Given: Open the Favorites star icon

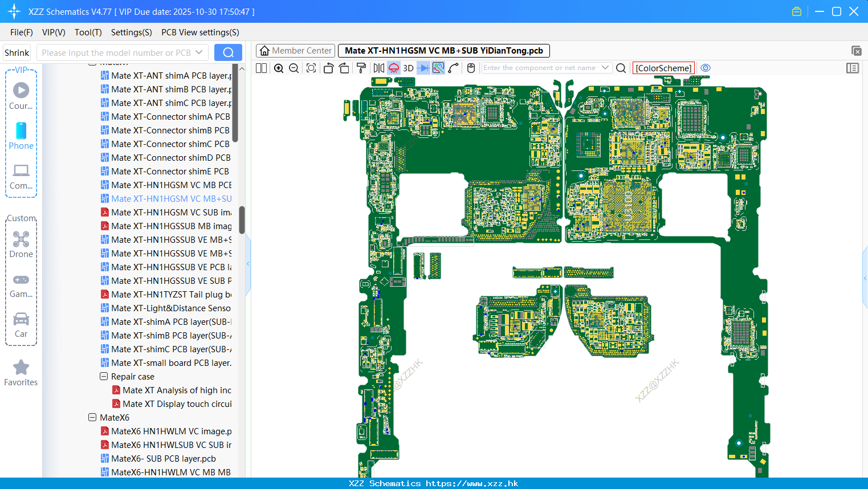Looking at the screenshot, I should (21, 372).
